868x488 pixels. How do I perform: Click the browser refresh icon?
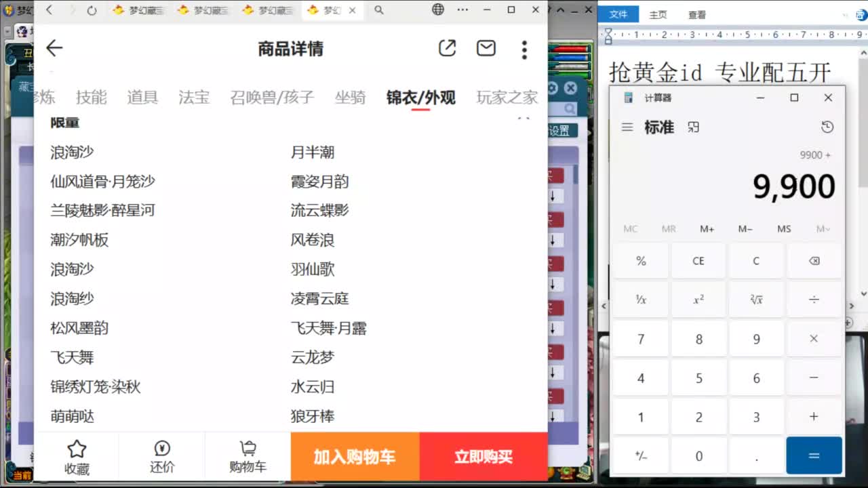point(92,10)
